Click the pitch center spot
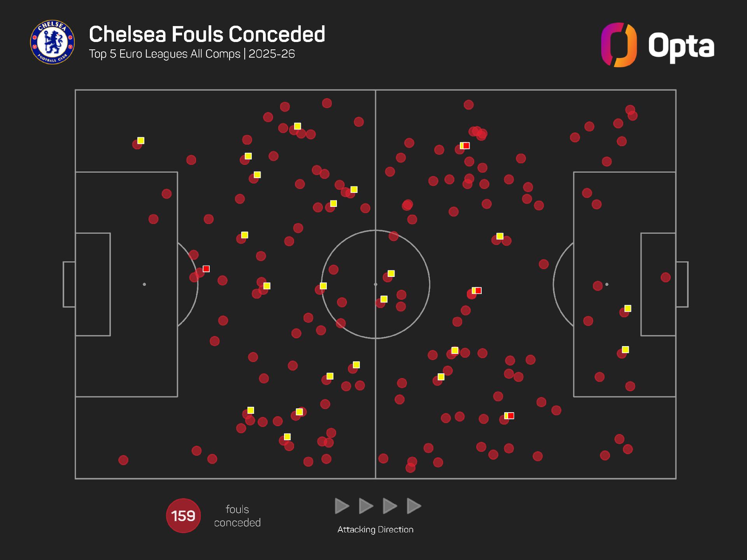 tap(375, 284)
